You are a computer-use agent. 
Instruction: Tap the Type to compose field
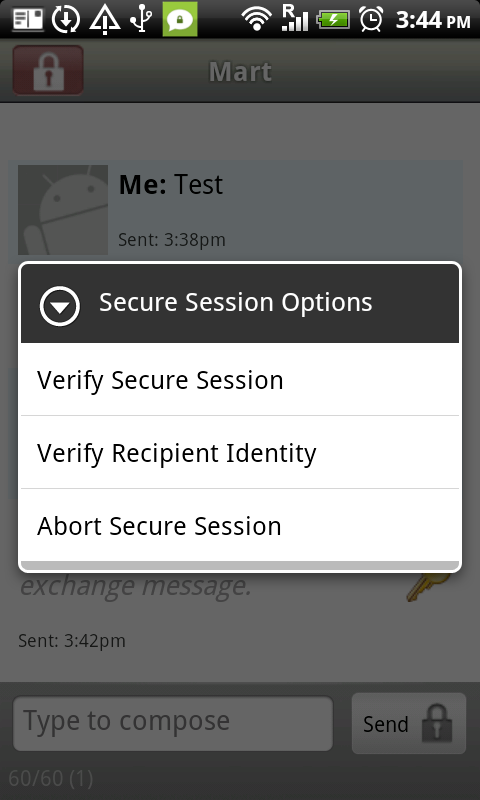(x=173, y=723)
